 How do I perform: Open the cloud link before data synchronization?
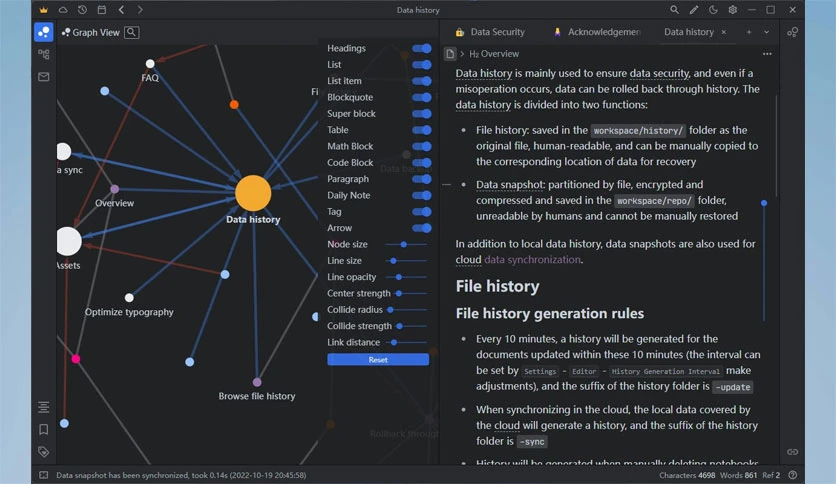468,260
